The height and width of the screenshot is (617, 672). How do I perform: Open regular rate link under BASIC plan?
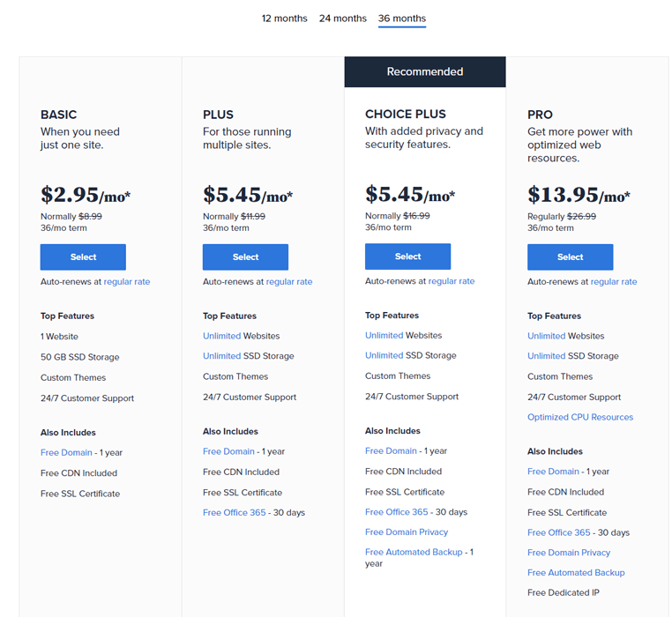(127, 282)
